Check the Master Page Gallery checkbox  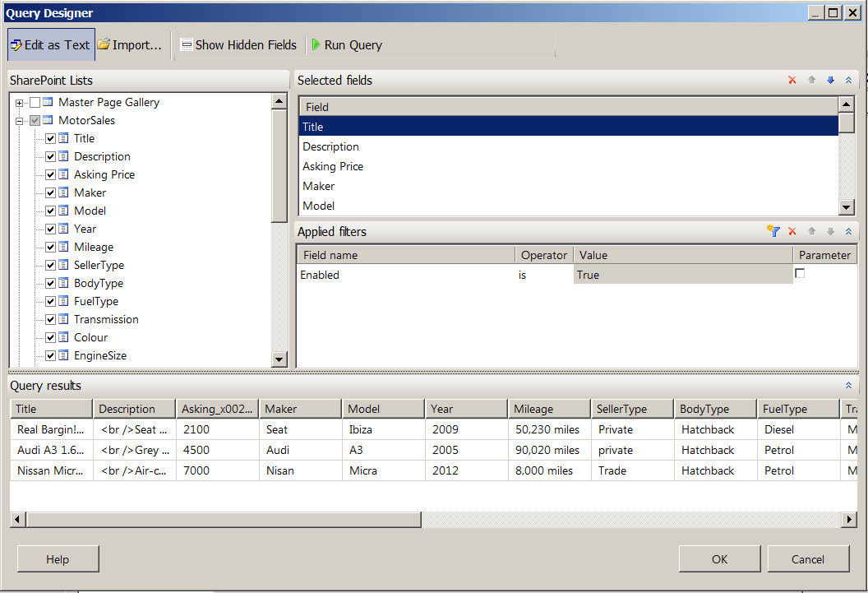point(35,102)
